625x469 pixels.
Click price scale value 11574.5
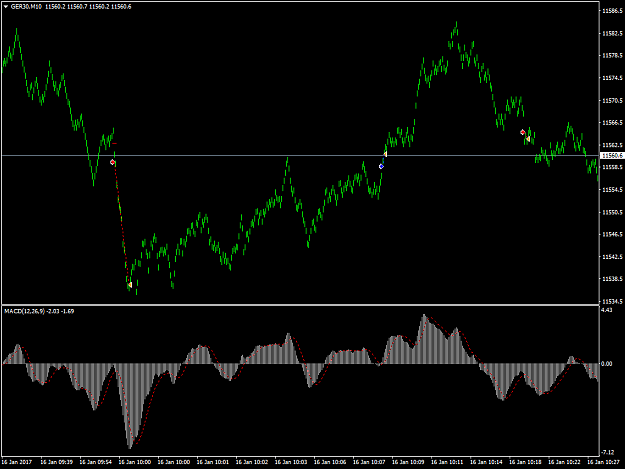point(612,78)
